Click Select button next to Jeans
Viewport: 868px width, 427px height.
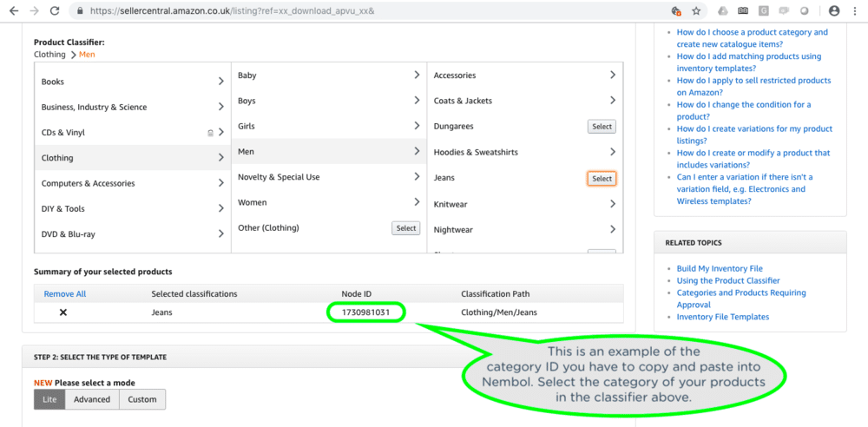click(x=602, y=178)
